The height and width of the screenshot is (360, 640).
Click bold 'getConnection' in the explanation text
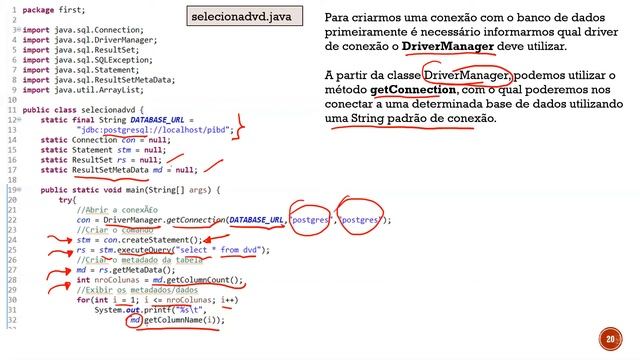[413, 89]
